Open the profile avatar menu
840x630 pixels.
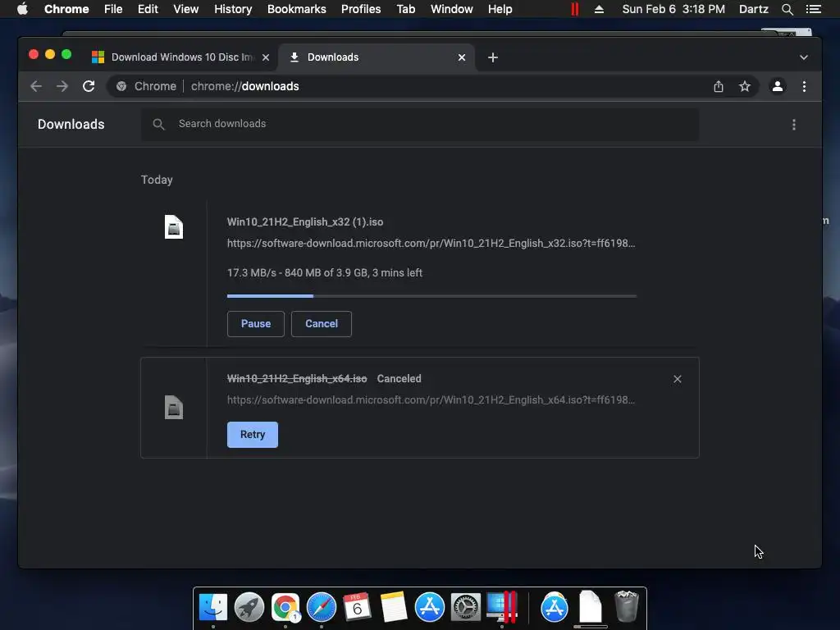coord(778,86)
